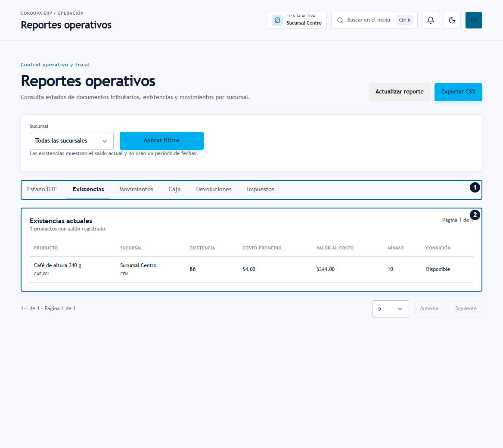
Task: Export the report with Exportar CSV
Action: 458,92
